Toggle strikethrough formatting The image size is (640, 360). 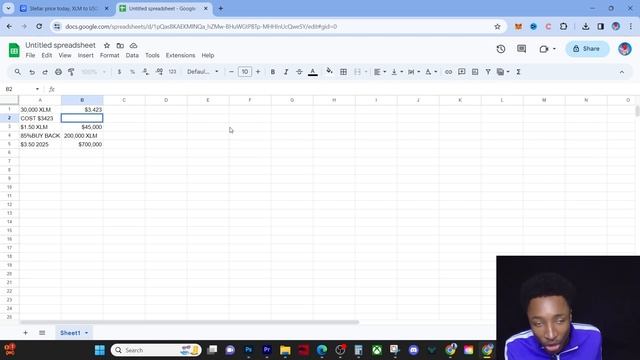pos(299,72)
